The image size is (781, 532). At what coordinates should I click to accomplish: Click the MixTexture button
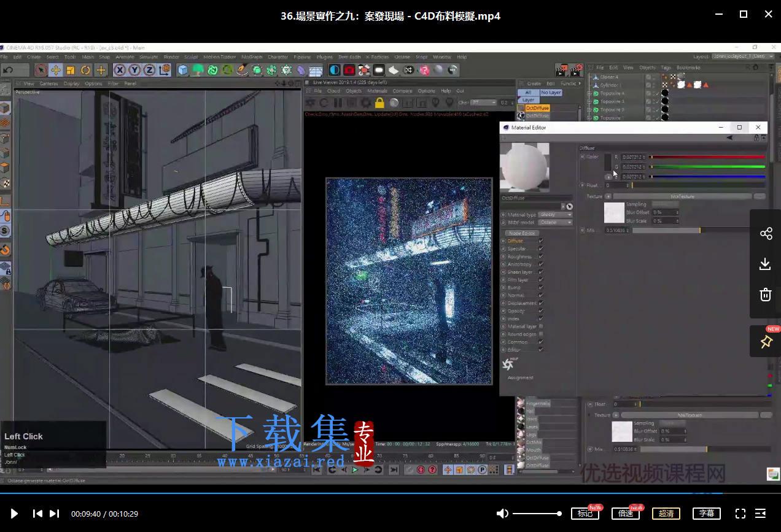click(682, 196)
